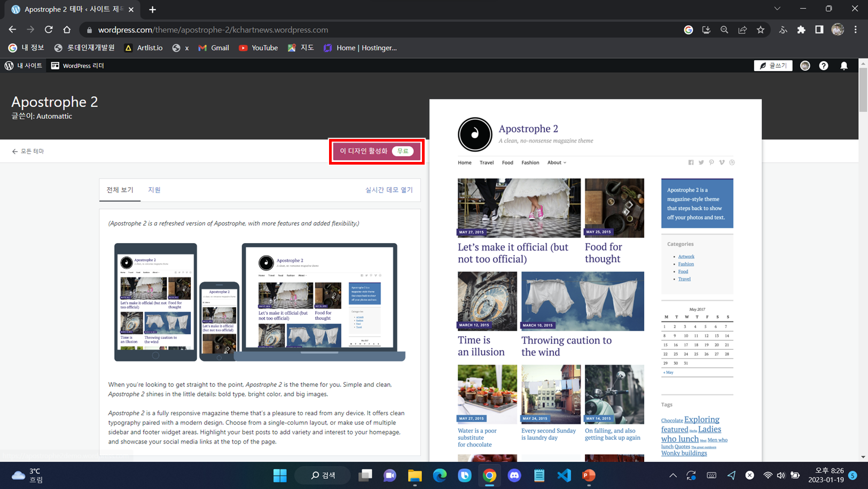Expand the About dropdown in preview

557,162
